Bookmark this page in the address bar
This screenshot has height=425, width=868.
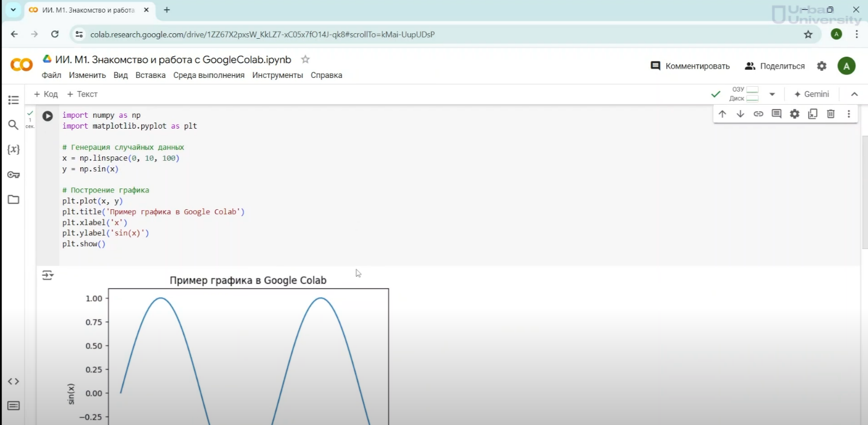tap(808, 34)
